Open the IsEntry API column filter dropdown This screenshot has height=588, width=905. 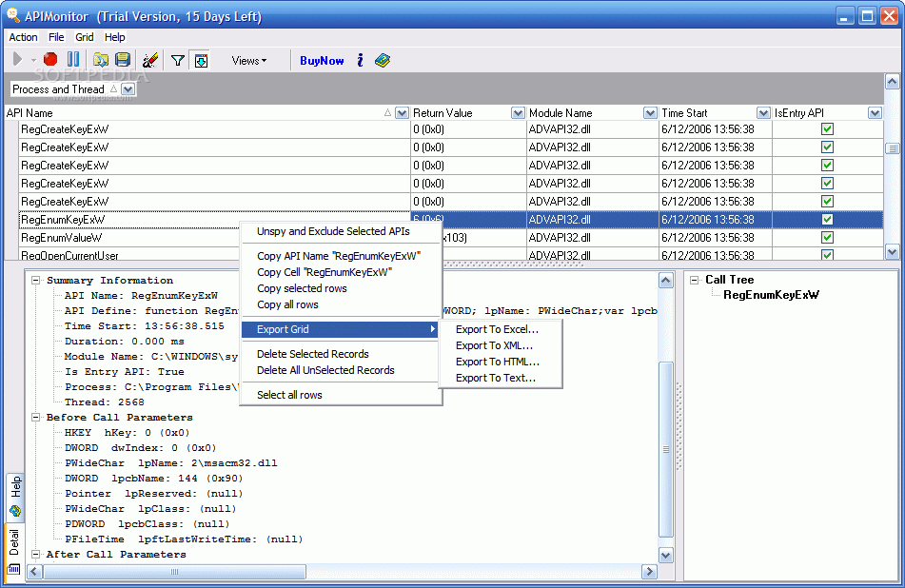coord(875,113)
